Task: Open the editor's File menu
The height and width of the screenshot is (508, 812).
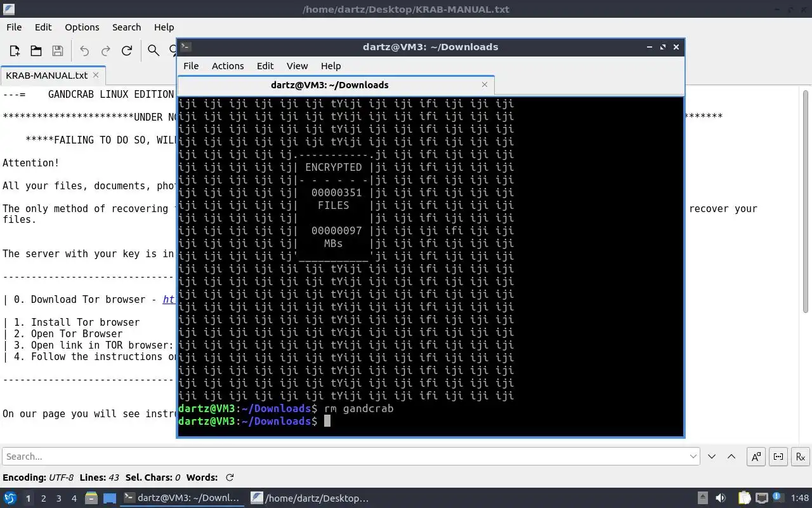Action: tap(14, 27)
